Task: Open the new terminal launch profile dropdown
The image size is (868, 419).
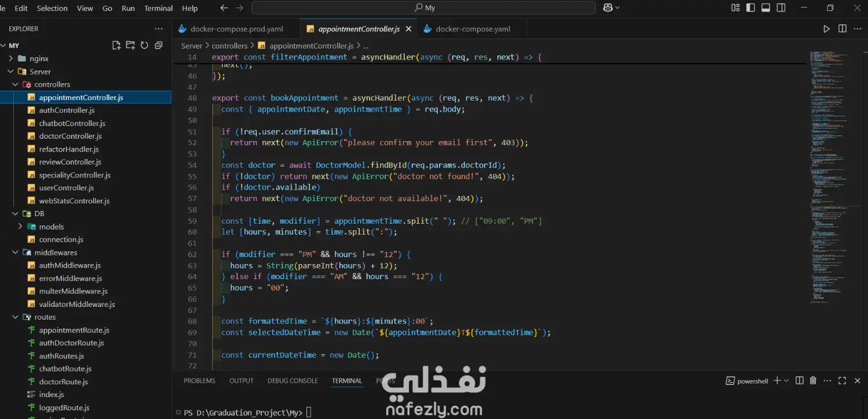Action: coord(786,381)
